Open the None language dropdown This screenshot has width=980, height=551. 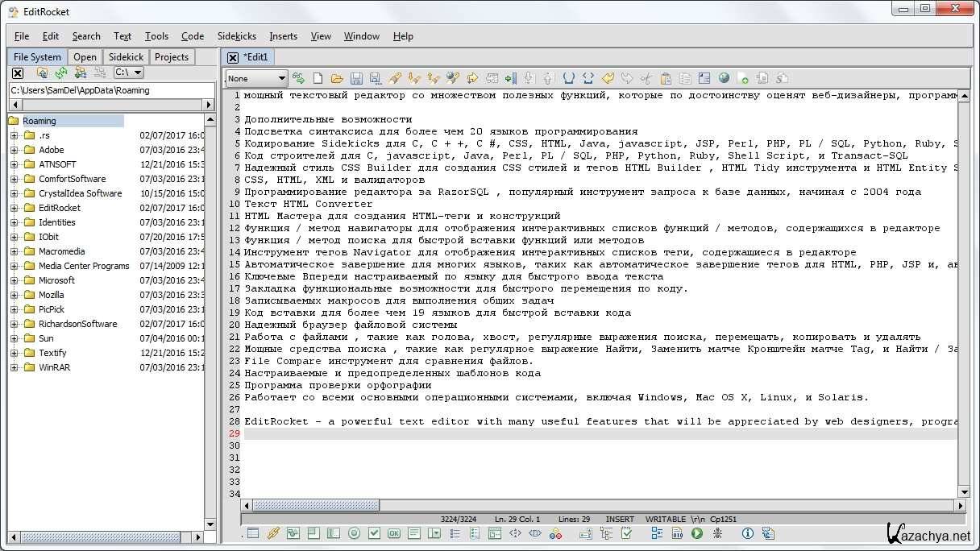pyautogui.click(x=256, y=78)
